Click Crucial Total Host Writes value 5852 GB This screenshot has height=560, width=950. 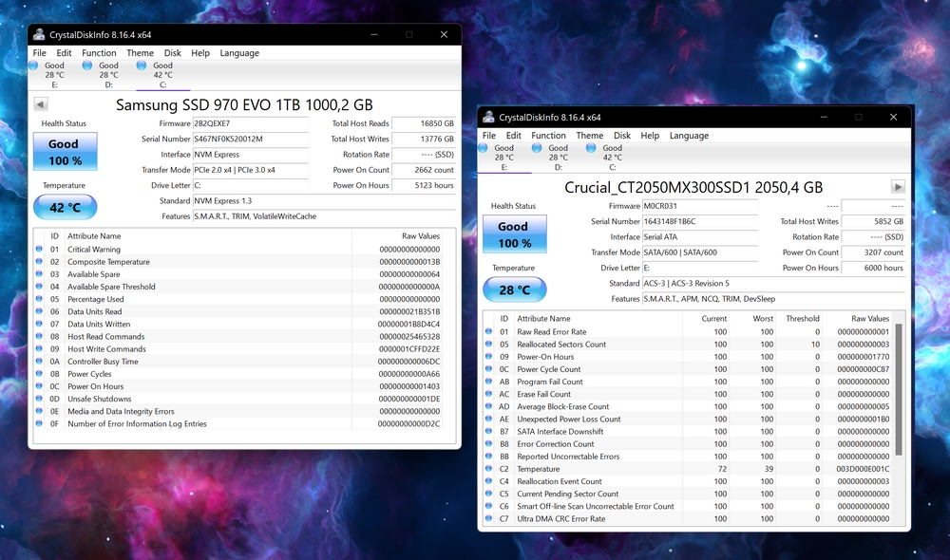(x=873, y=221)
